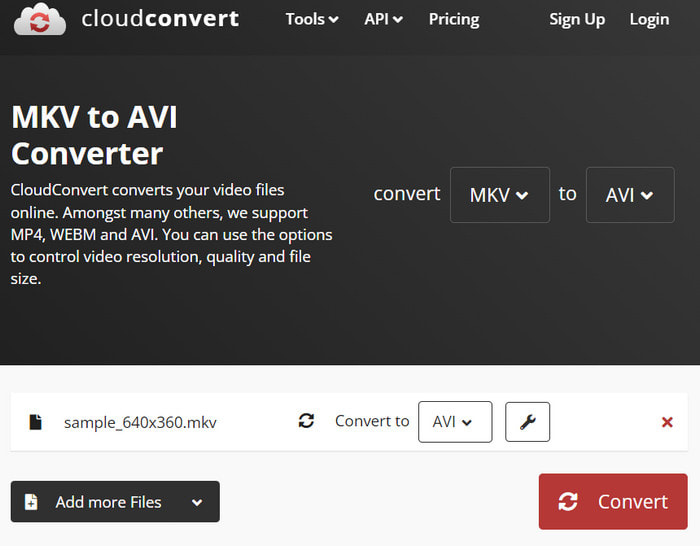The height and width of the screenshot is (546, 700).
Task: Click the 'Convert to' label in file row
Action: (x=372, y=421)
